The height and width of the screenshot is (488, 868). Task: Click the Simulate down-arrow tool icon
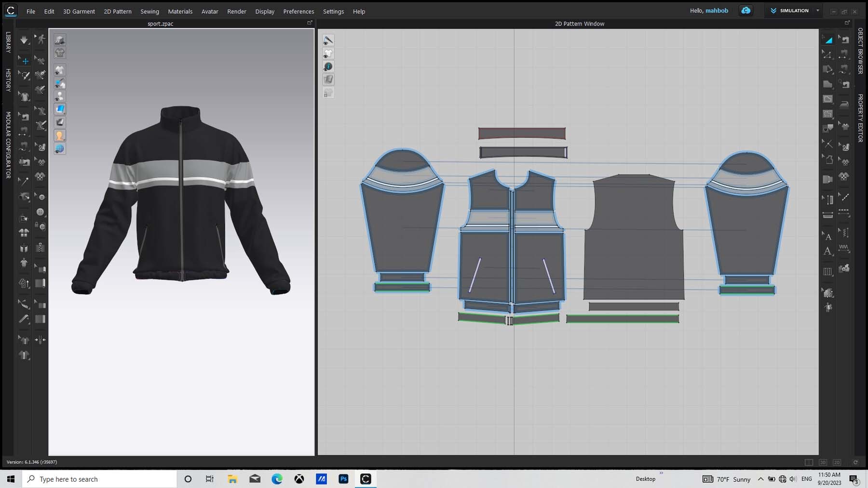(24, 40)
